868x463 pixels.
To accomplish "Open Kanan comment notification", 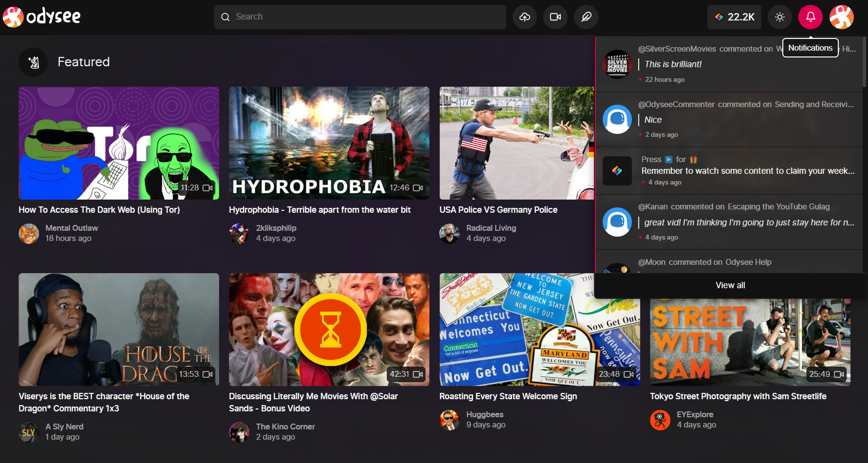I will (729, 222).
